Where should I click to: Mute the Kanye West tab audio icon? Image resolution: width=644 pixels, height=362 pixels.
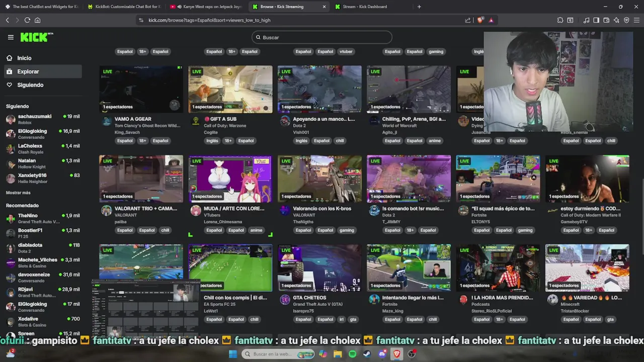click(x=179, y=7)
